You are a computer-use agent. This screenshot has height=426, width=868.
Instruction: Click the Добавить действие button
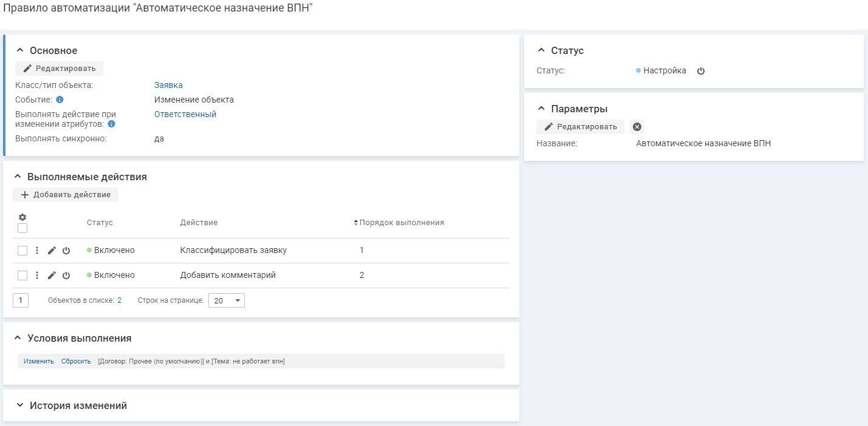tap(66, 195)
